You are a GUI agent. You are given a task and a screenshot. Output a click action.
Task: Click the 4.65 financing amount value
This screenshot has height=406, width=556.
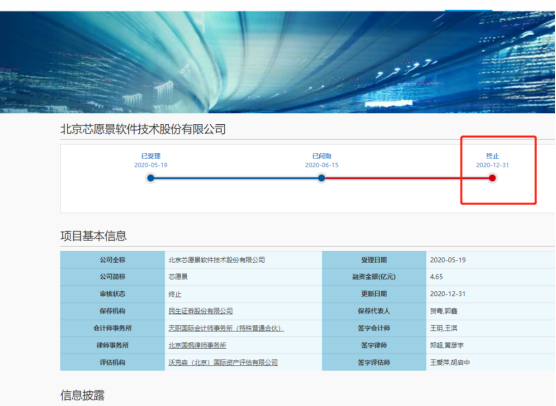[437, 277]
